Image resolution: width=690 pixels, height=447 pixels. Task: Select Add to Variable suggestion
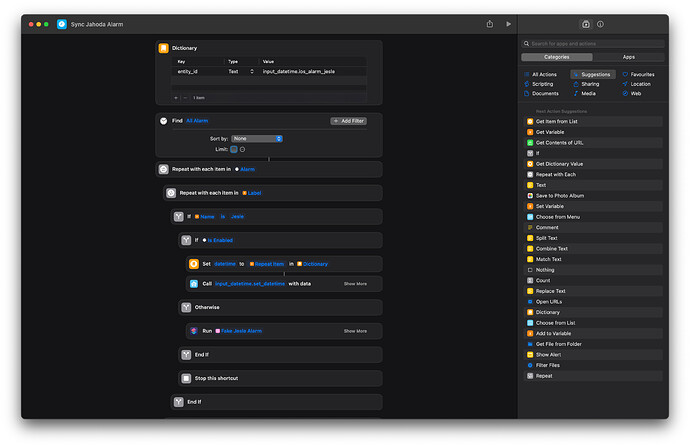(x=594, y=333)
